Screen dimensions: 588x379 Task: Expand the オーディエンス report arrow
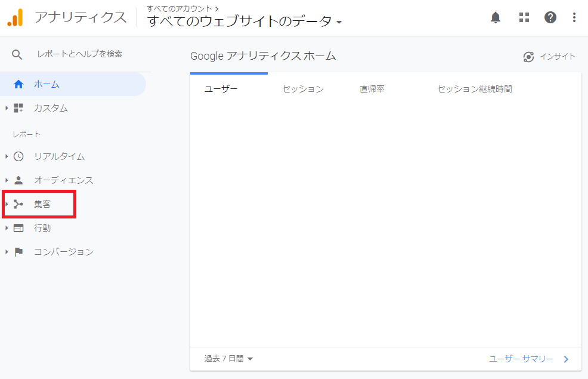[7, 180]
